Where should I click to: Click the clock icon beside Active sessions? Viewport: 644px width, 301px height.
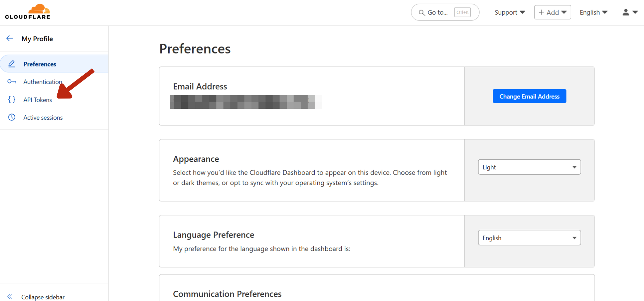pyautogui.click(x=12, y=117)
